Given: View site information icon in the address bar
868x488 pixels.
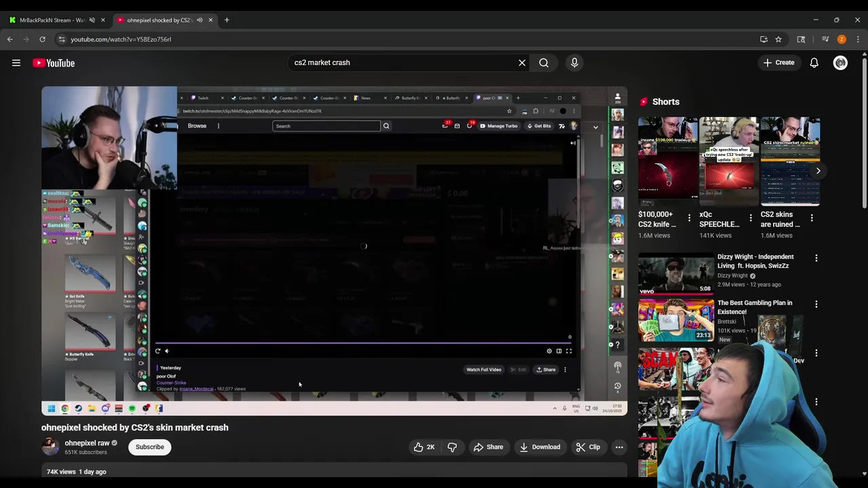Looking at the screenshot, I should 62,39.
